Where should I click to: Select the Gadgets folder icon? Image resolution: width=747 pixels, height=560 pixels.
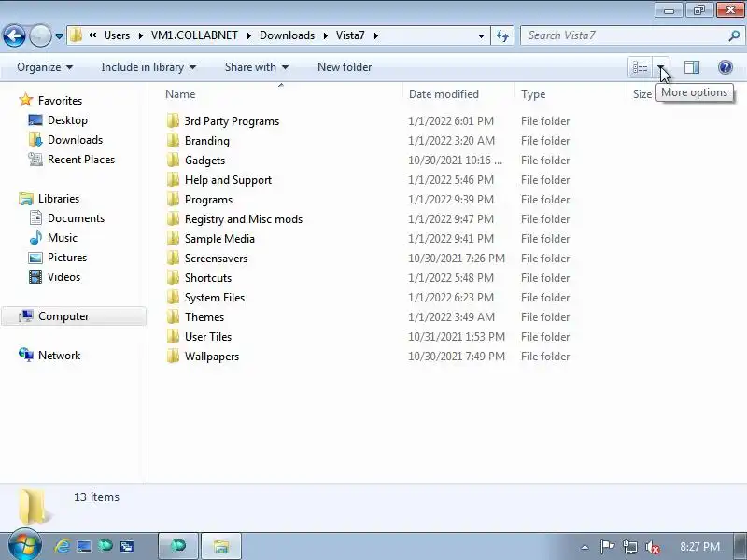point(174,160)
